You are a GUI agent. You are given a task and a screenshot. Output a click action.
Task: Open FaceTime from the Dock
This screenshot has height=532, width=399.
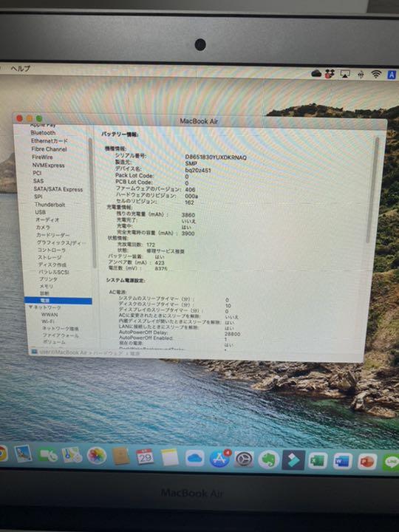point(47,455)
